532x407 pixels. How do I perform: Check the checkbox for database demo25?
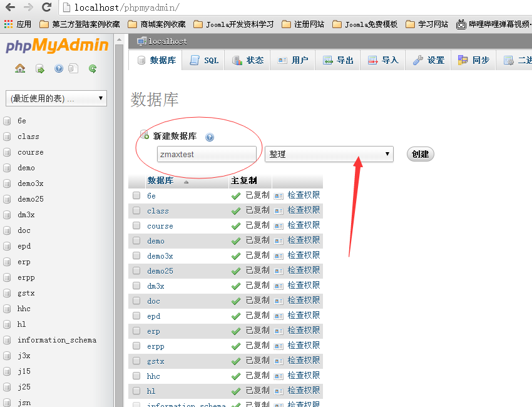click(x=136, y=270)
